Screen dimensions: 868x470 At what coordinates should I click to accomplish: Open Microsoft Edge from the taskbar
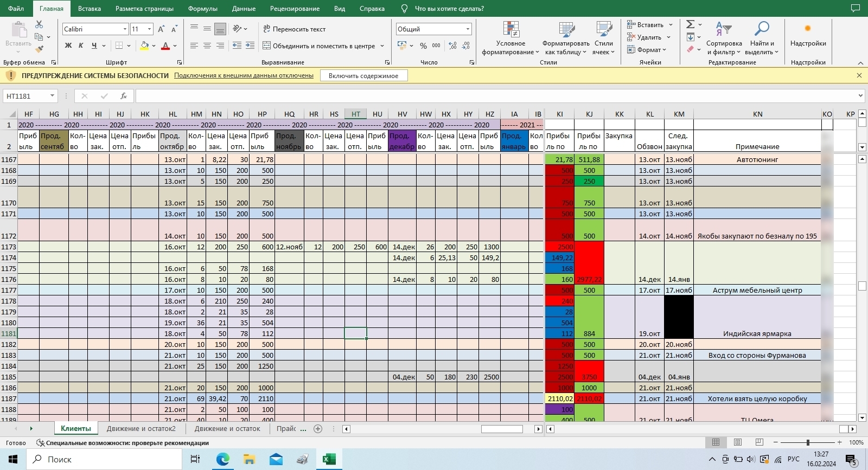point(222,459)
